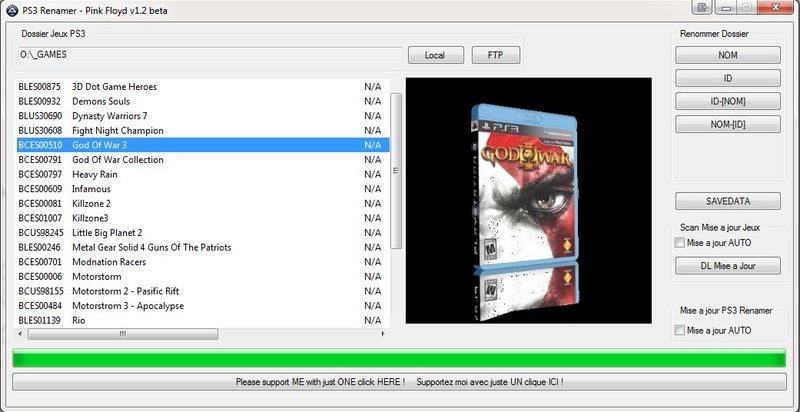The image size is (800, 412).
Task: Select Motorstrom 3 - Apocalypse row
Action: click(203, 306)
